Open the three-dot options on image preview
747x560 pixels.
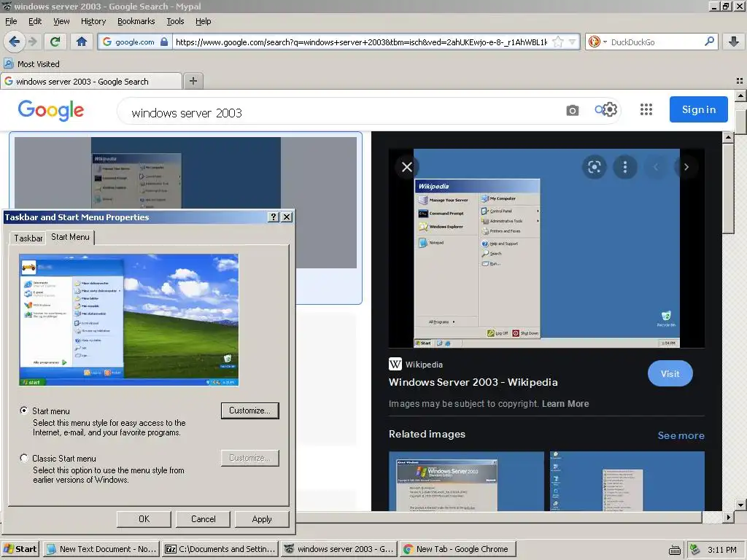[625, 167]
